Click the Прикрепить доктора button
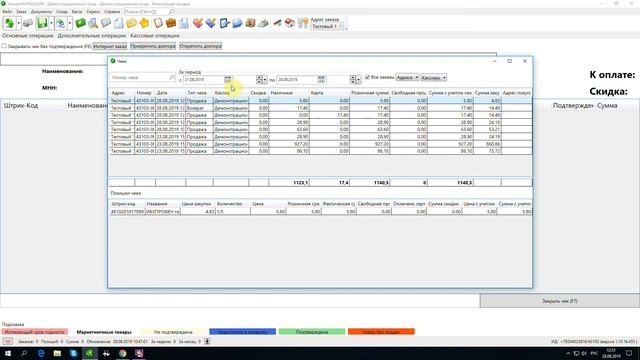640x360 pixels. tap(153, 46)
